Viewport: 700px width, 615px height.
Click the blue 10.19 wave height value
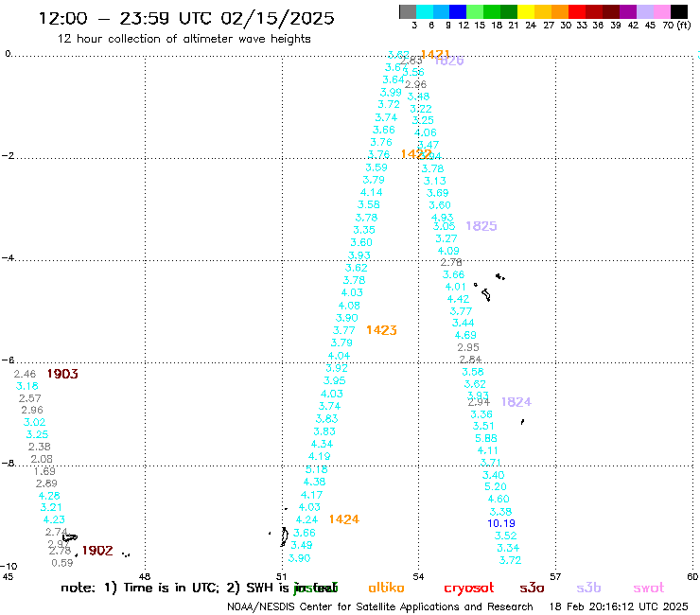tap(501, 523)
